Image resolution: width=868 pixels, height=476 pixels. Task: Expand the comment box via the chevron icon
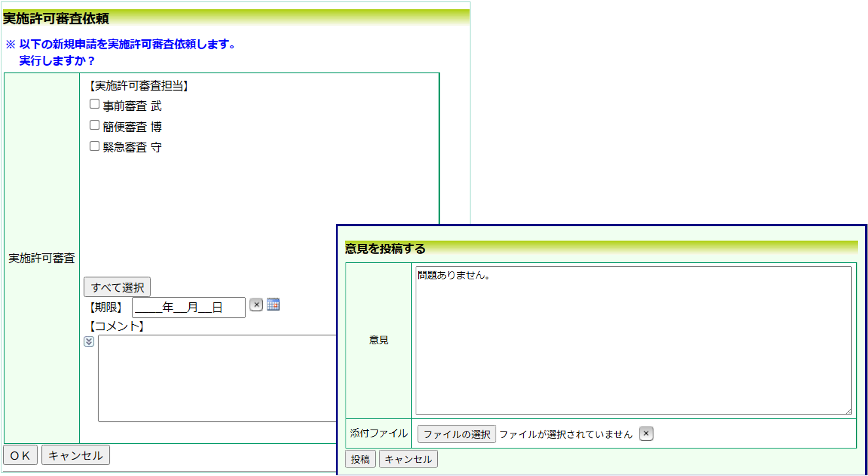89,342
